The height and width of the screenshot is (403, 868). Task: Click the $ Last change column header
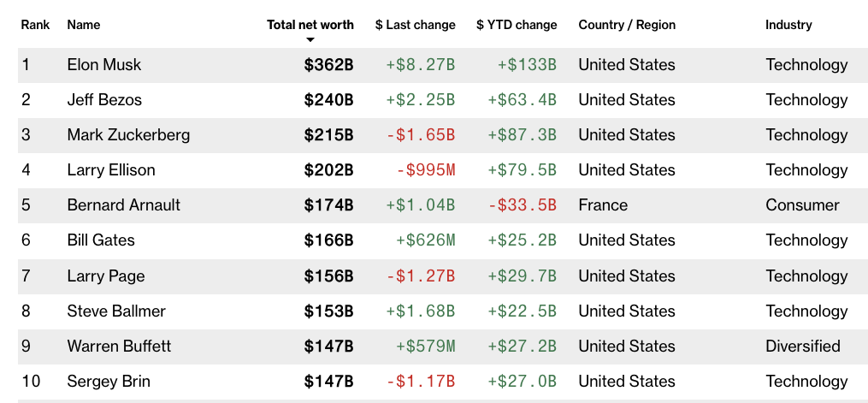click(415, 25)
